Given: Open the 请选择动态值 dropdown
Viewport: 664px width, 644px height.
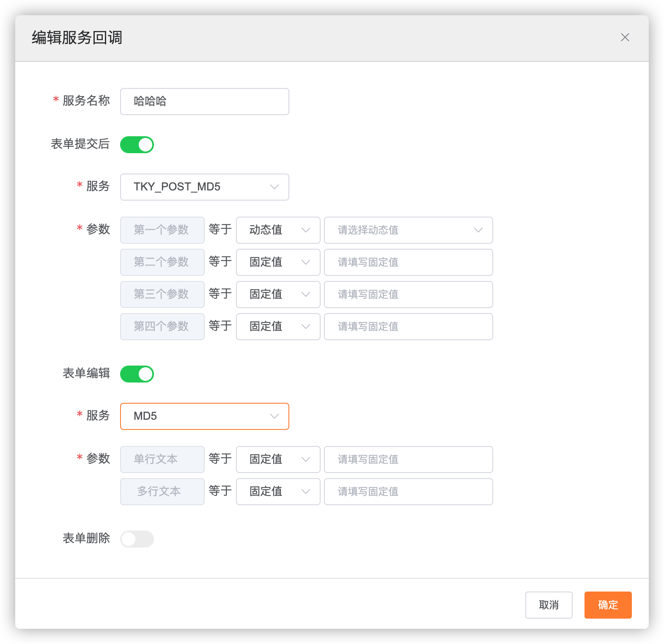Looking at the screenshot, I should tap(408, 230).
